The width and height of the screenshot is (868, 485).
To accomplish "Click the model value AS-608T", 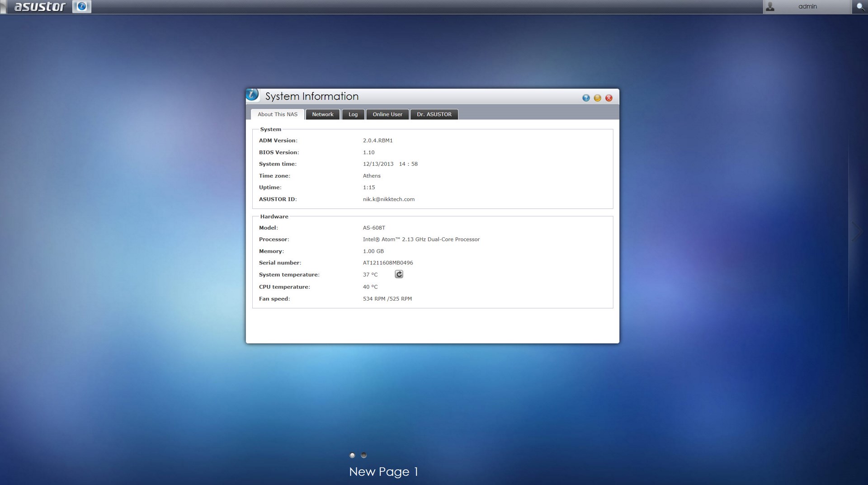I will point(374,228).
